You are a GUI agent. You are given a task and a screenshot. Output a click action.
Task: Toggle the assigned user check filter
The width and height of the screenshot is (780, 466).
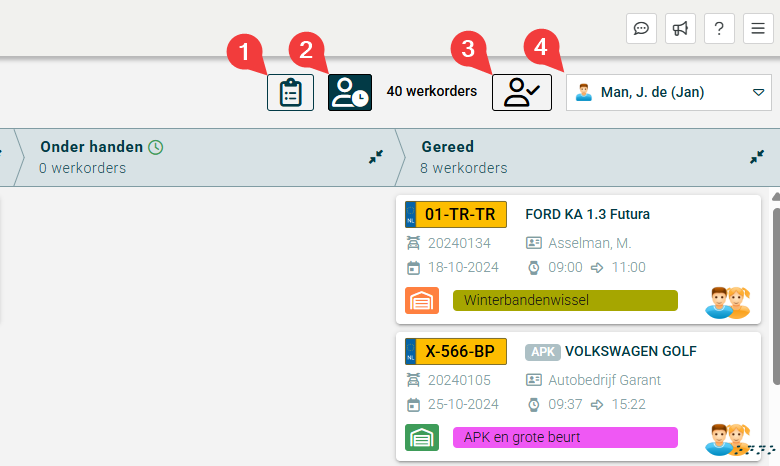point(521,92)
